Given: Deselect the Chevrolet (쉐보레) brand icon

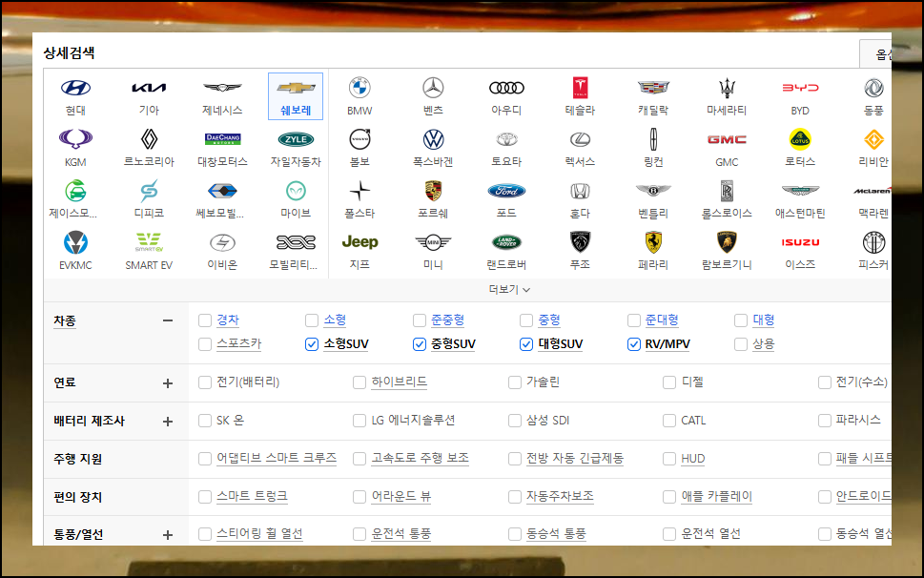Looking at the screenshot, I should coord(296,88).
